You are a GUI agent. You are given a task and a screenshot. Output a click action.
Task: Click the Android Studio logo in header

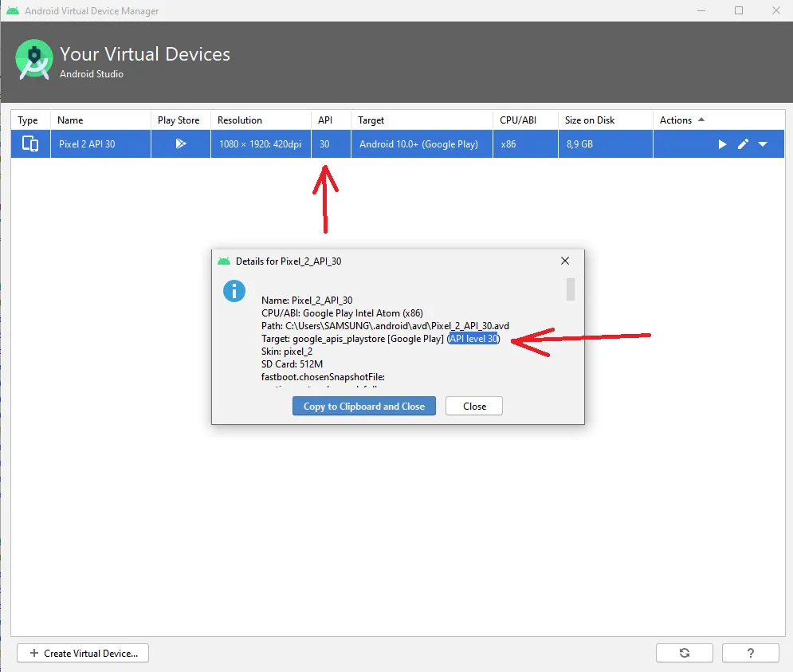[x=34, y=60]
